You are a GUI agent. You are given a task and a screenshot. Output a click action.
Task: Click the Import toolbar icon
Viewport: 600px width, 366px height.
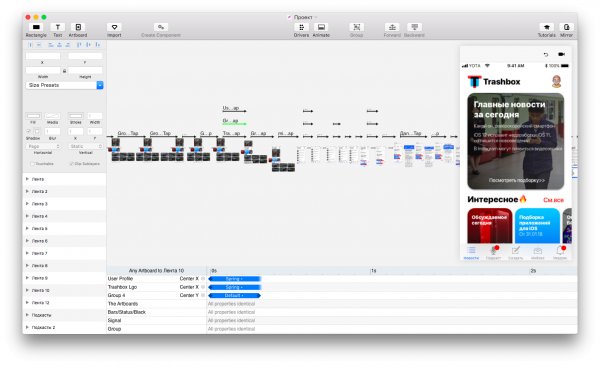tap(114, 27)
